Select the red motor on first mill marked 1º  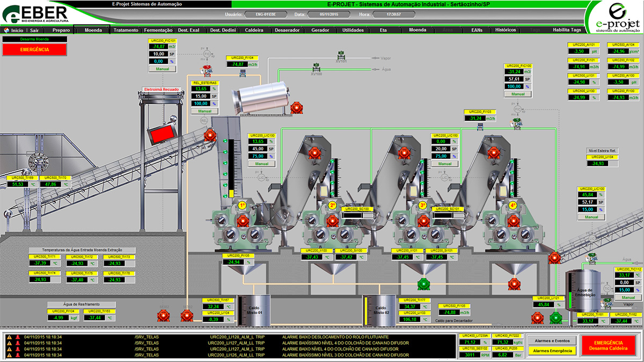243,220
